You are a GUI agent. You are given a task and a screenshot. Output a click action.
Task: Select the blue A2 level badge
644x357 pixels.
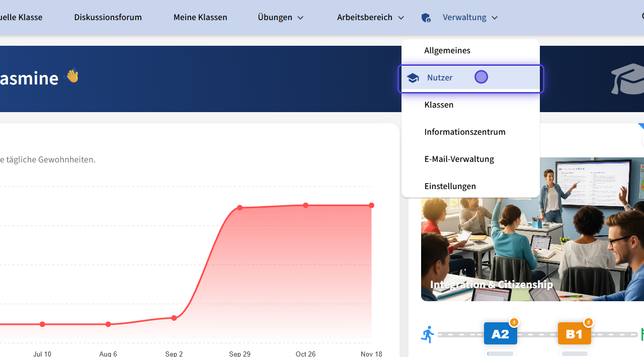point(500,334)
